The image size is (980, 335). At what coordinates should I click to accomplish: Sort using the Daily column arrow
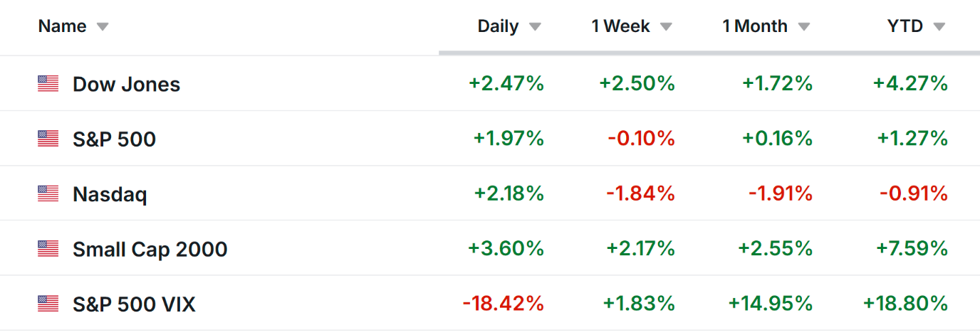pos(535,27)
